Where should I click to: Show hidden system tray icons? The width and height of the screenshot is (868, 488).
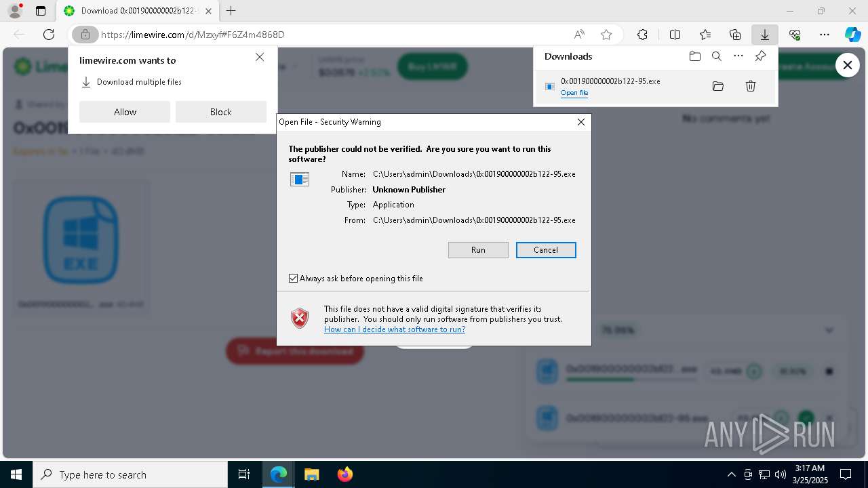point(731,474)
